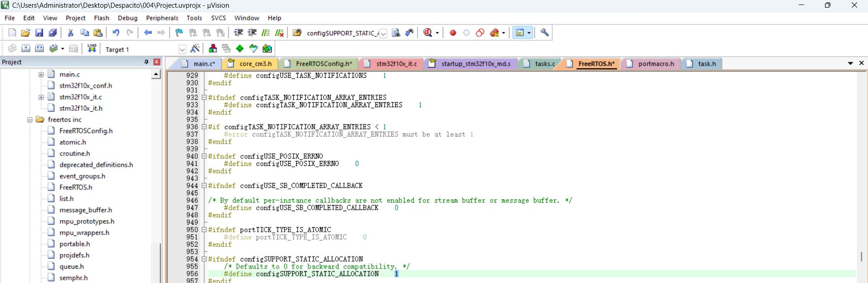Image resolution: width=868 pixels, height=283 pixels.
Task: Indent the selected lines
Action: pyautogui.click(x=239, y=33)
